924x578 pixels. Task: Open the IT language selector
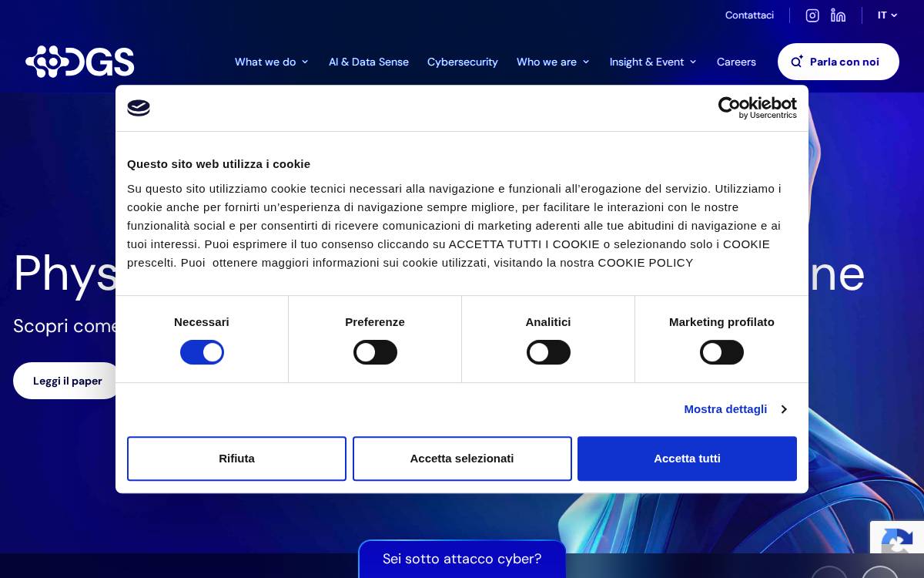[x=888, y=15]
